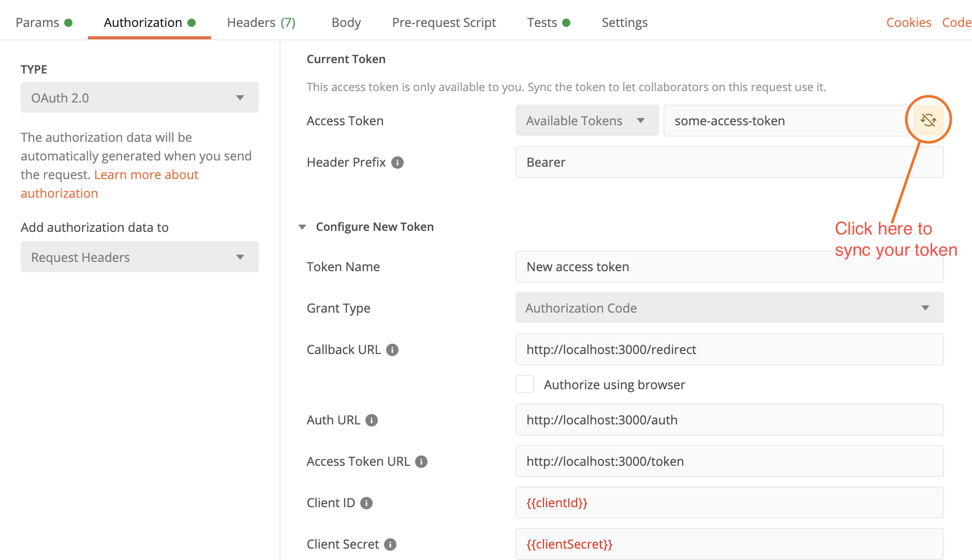Click the Code link

[x=957, y=23]
